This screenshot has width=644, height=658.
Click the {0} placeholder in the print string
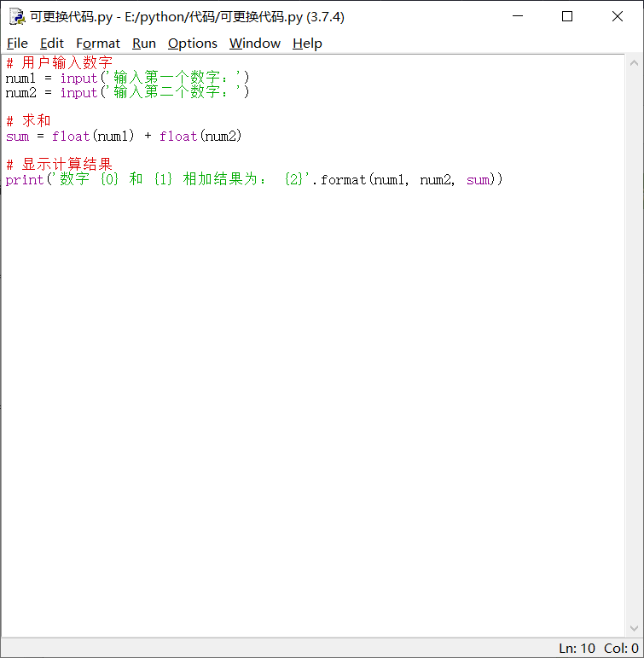[109, 179]
